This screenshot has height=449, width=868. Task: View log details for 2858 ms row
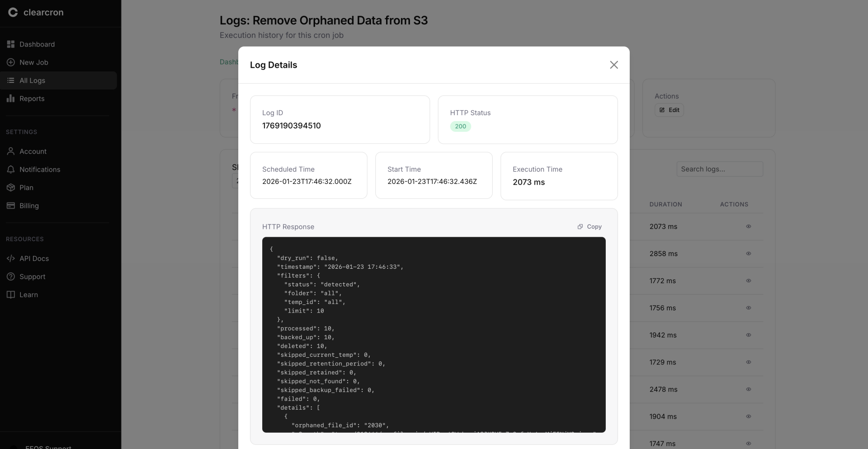click(x=748, y=253)
